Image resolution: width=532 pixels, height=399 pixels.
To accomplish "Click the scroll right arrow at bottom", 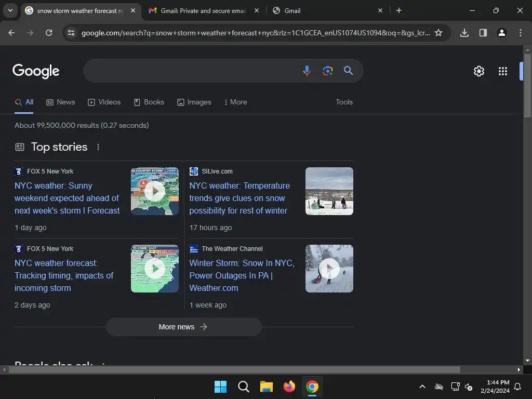I will 519,369.
